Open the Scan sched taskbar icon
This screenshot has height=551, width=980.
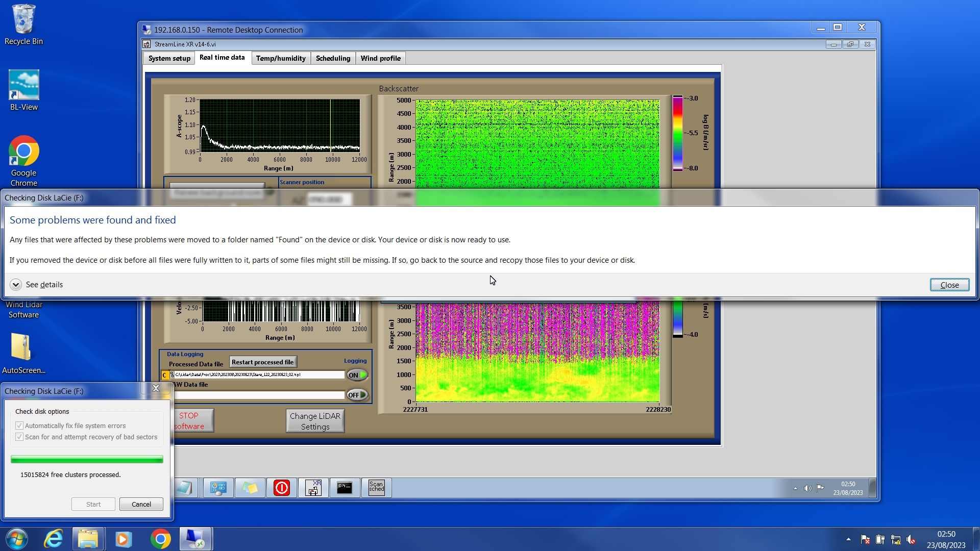pos(376,487)
